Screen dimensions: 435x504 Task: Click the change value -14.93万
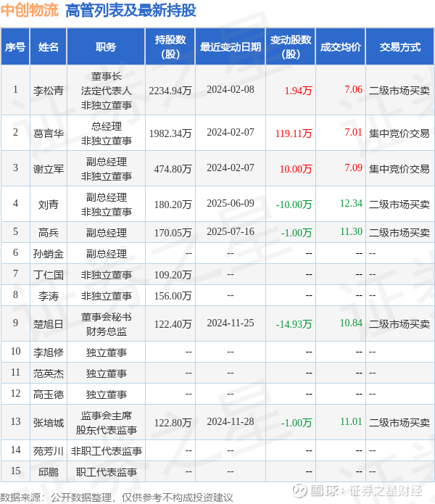pyautogui.click(x=294, y=324)
